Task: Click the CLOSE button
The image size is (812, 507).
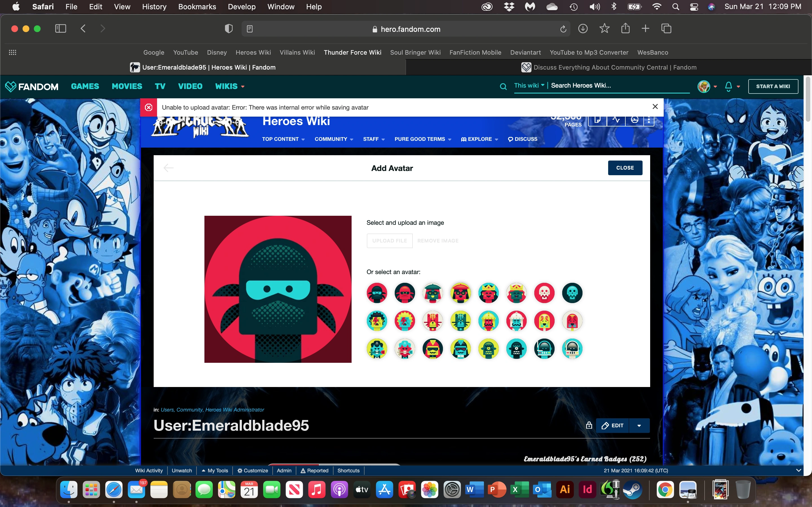Action: tap(625, 168)
